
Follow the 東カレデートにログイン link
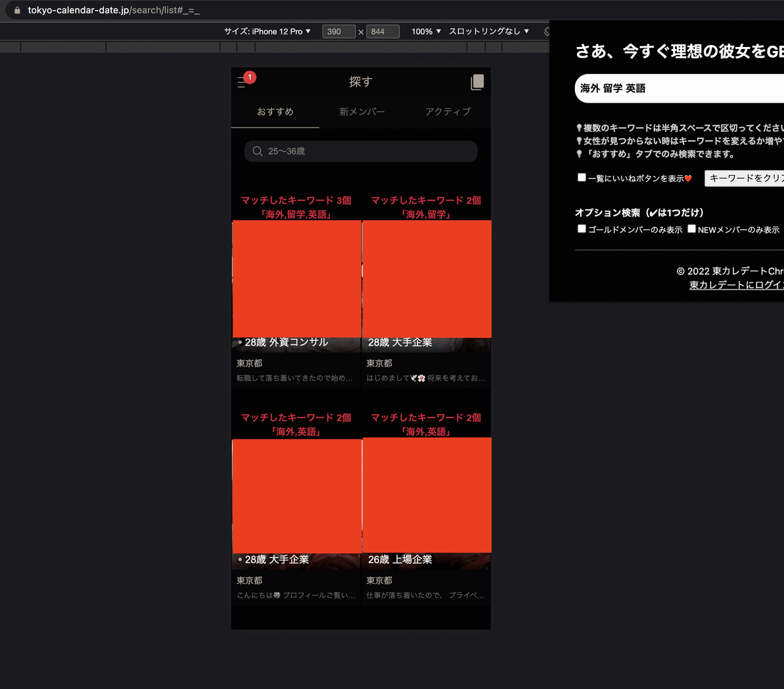coord(736,284)
